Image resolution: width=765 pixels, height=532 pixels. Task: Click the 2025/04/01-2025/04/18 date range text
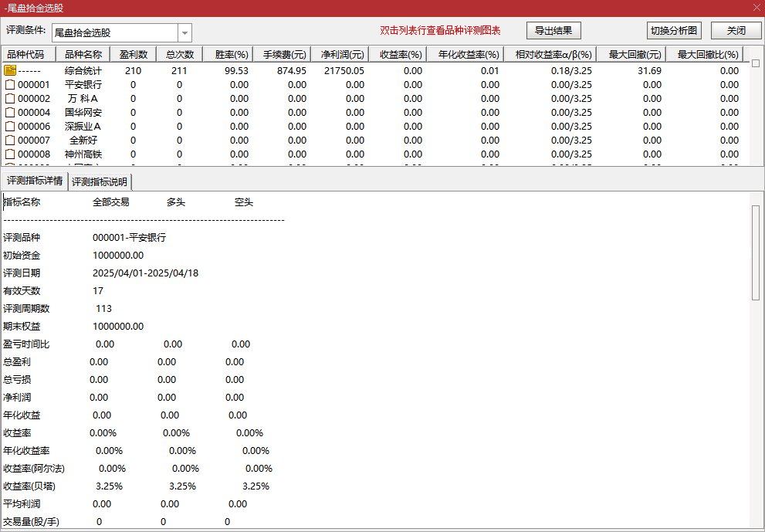pyautogui.click(x=145, y=273)
